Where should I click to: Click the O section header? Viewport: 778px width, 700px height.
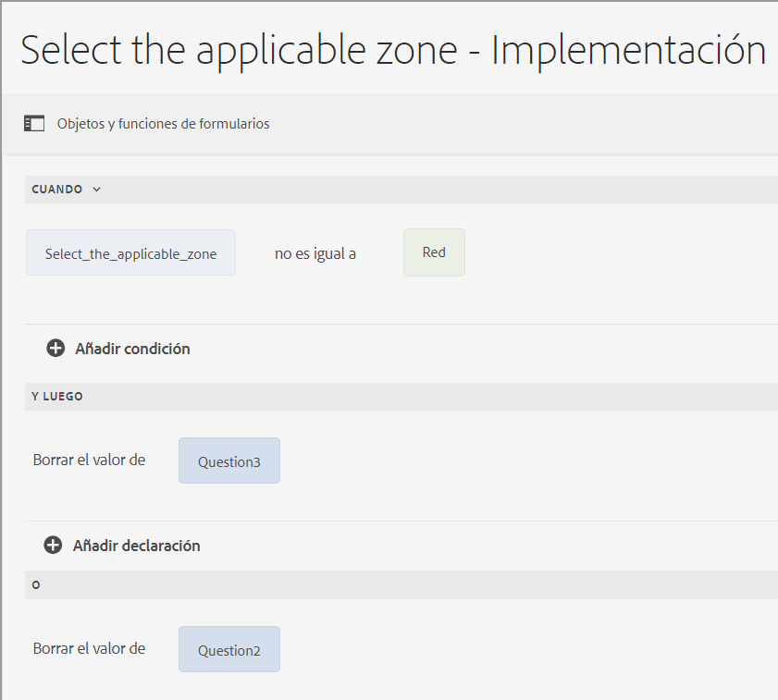36,585
